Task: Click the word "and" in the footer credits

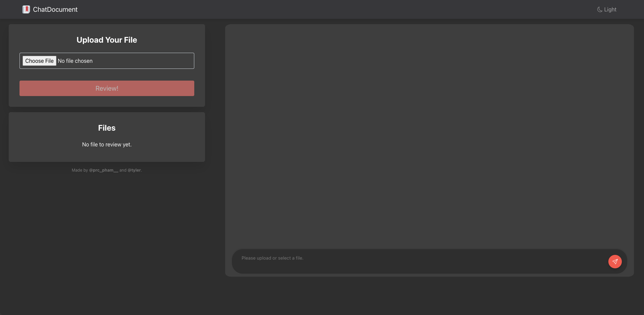Action: click(x=123, y=170)
